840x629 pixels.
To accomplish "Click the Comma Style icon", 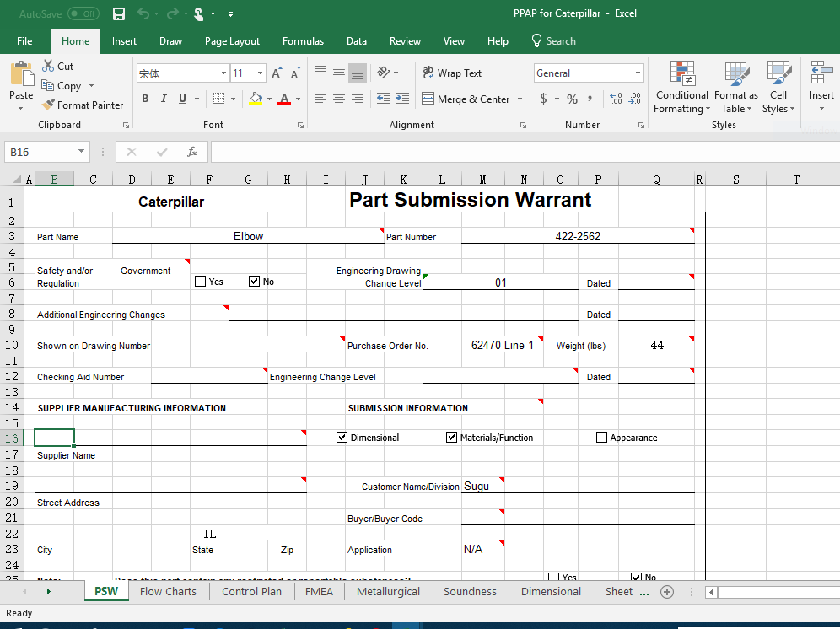I will point(590,99).
